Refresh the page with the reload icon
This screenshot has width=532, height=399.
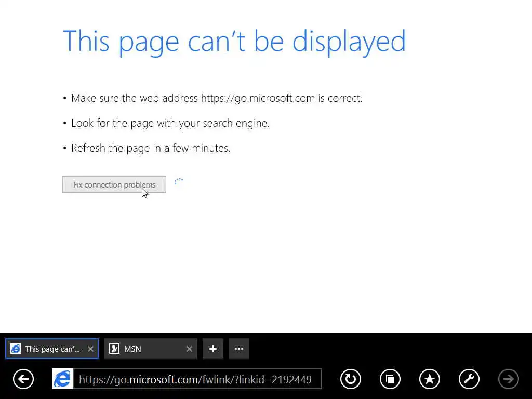tap(351, 379)
